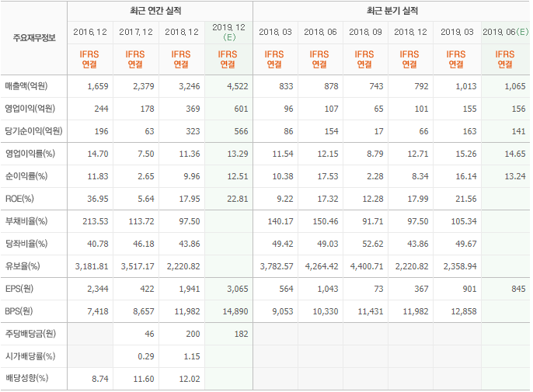The height and width of the screenshot is (392, 533).
Task: Click the quarterly reserve ratio 4,400.71
Action: (x=367, y=266)
